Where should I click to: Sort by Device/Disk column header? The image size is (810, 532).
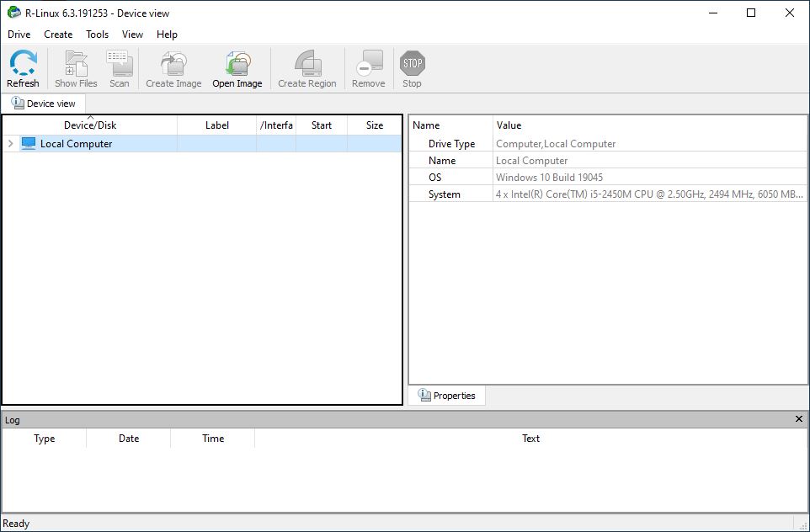tap(90, 125)
